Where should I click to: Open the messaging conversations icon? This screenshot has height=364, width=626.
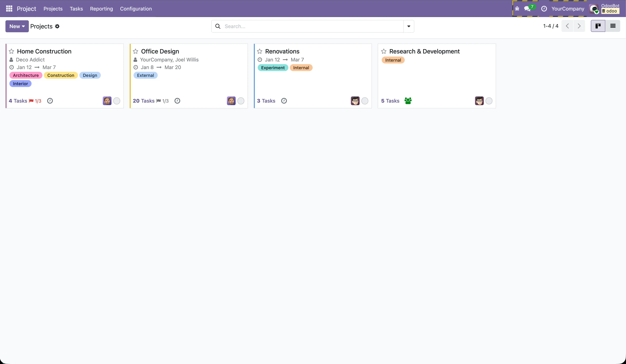click(x=527, y=9)
